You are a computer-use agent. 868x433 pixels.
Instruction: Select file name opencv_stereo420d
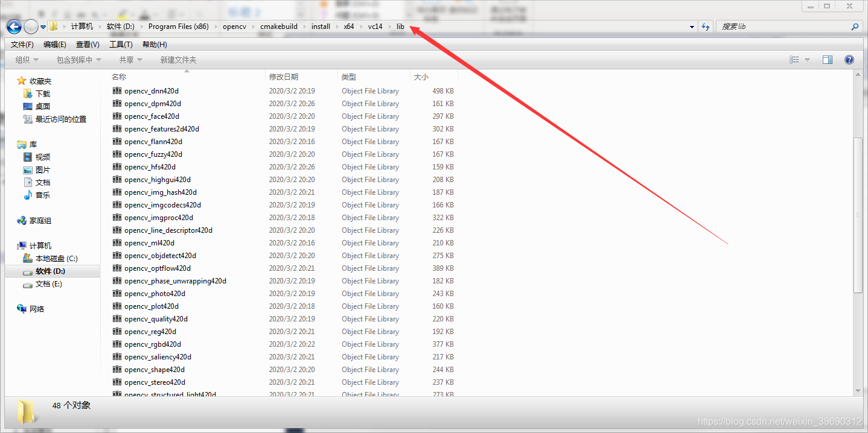(155, 382)
